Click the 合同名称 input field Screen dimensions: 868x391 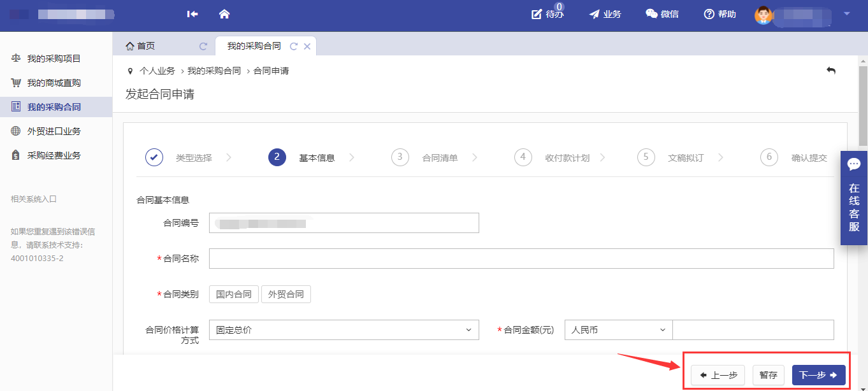click(x=521, y=259)
